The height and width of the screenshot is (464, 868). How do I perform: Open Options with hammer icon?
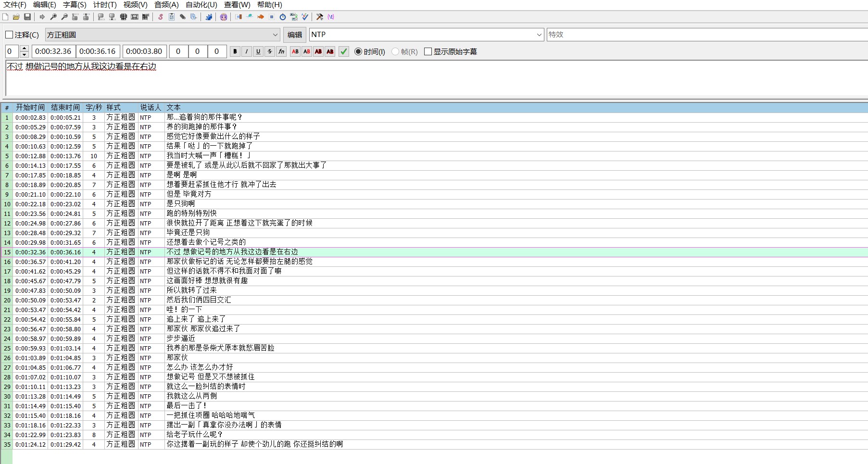pos(320,17)
